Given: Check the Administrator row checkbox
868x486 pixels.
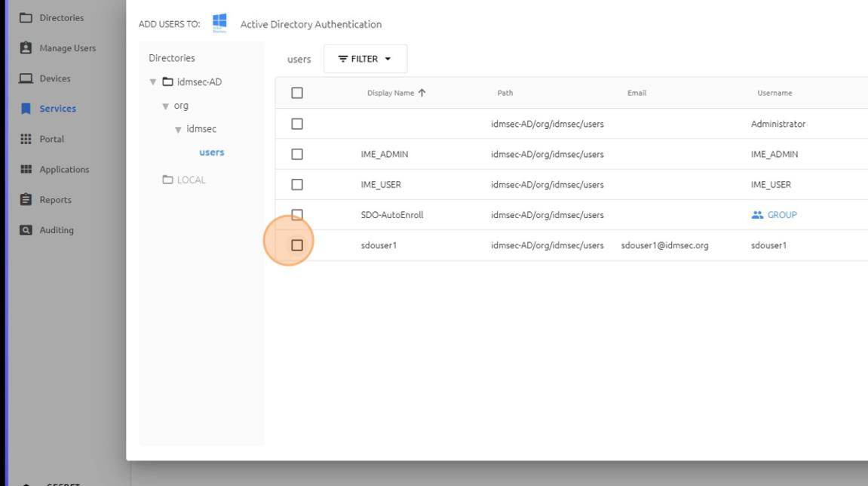Looking at the screenshot, I should click(x=297, y=124).
